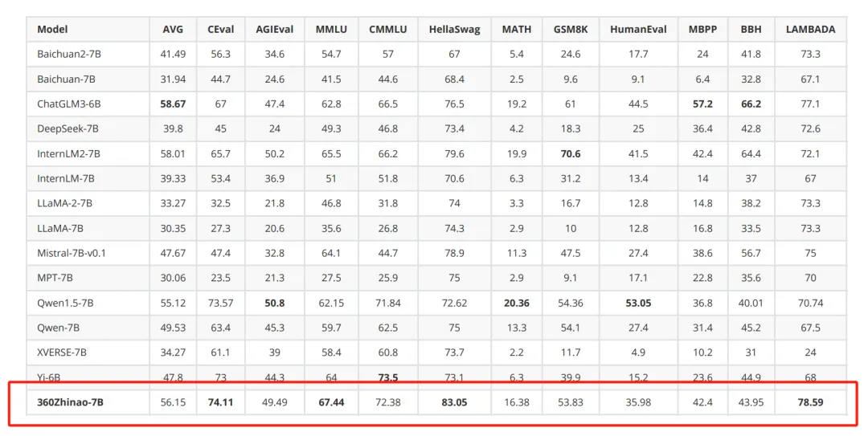
Task: Click the InternLM2-7B model name
Action: click(68, 154)
